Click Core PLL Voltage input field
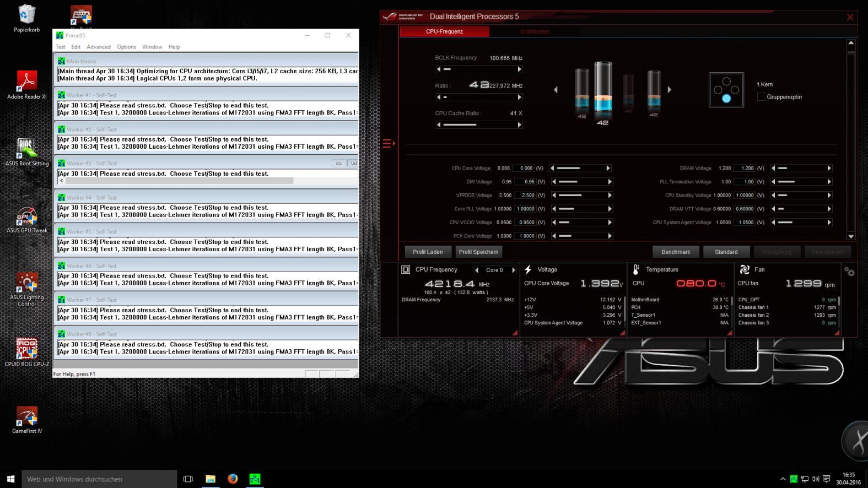This screenshot has width=868, height=488. point(525,209)
